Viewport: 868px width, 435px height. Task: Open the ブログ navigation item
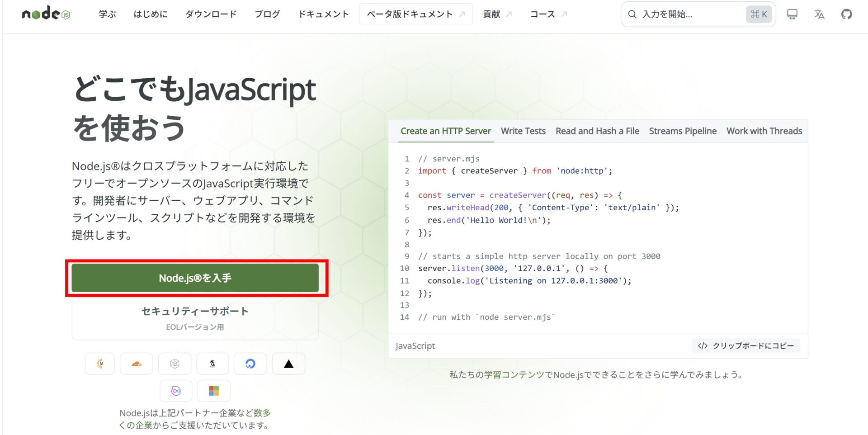point(267,14)
